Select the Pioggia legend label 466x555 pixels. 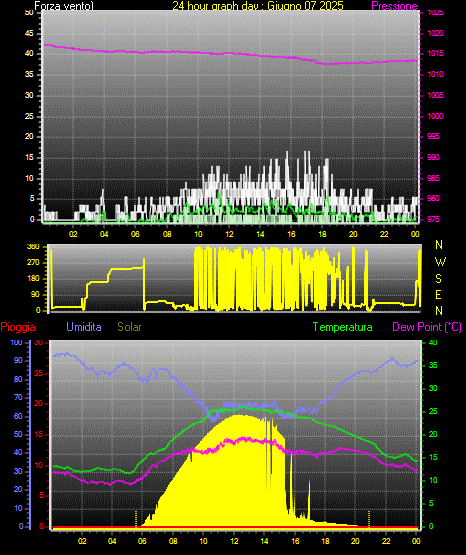18,327
